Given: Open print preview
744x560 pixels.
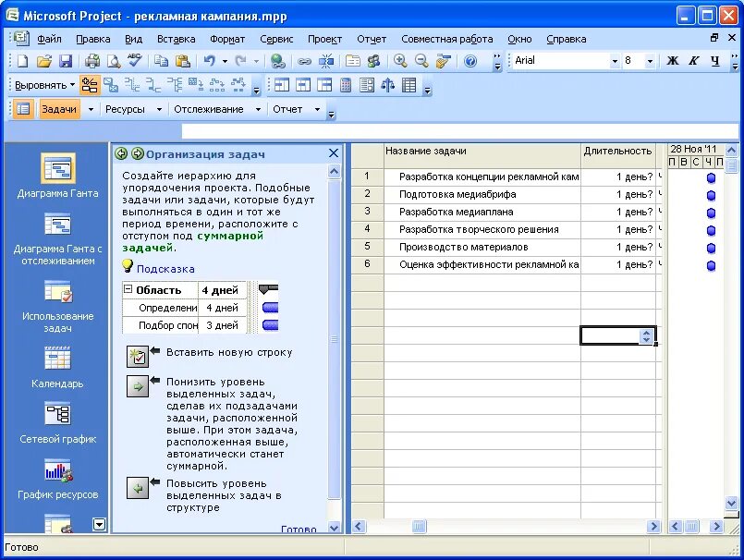Looking at the screenshot, I should point(114,61).
